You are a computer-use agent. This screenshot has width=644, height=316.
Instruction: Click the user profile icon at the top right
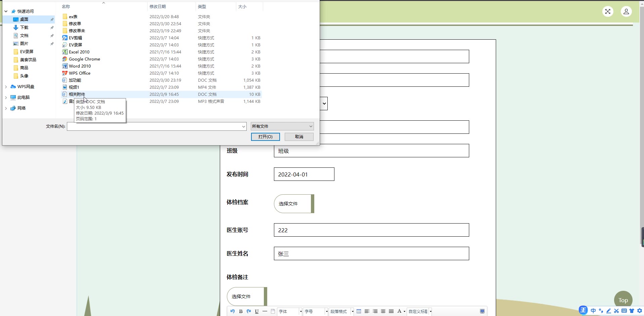[x=626, y=11]
